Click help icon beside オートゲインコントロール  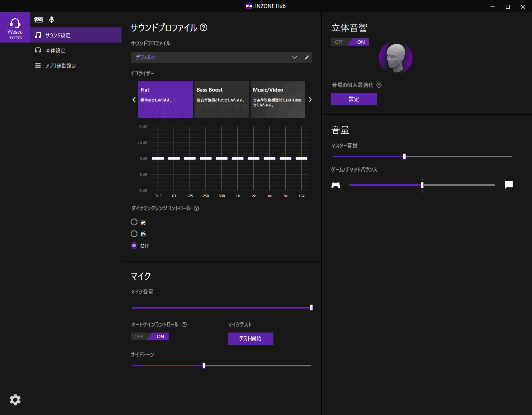tap(184, 325)
